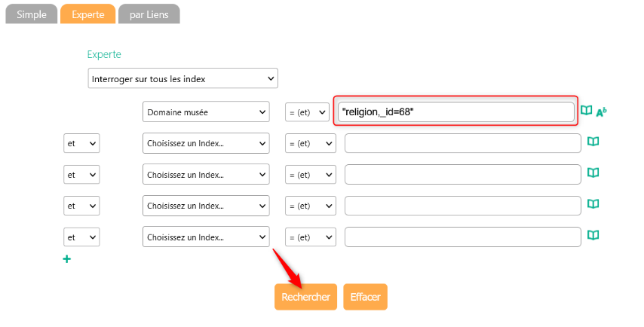644x327 pixels.
Task: Open the book icon on the fourth search row
Action: [x=593, y=203]
